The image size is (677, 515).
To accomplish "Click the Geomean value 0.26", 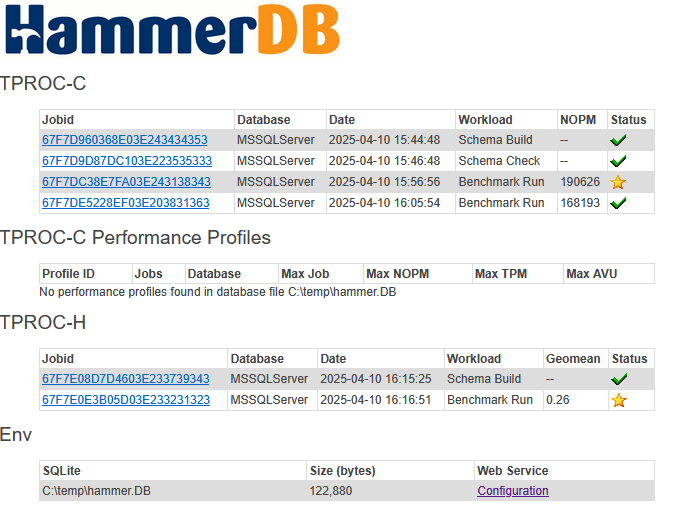I will (557, 400).
